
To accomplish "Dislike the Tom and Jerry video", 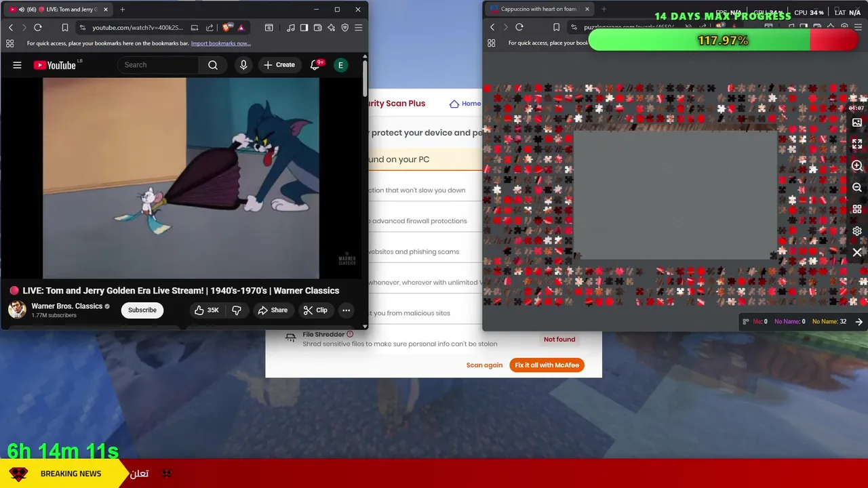I will coord(237,310).
